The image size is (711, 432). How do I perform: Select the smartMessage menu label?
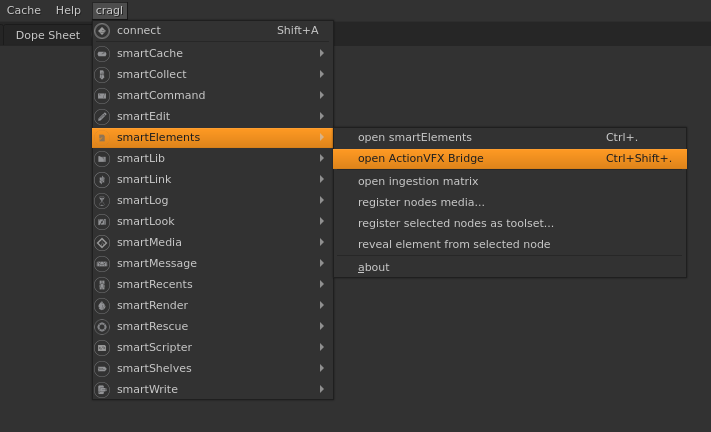click(157, 263)
